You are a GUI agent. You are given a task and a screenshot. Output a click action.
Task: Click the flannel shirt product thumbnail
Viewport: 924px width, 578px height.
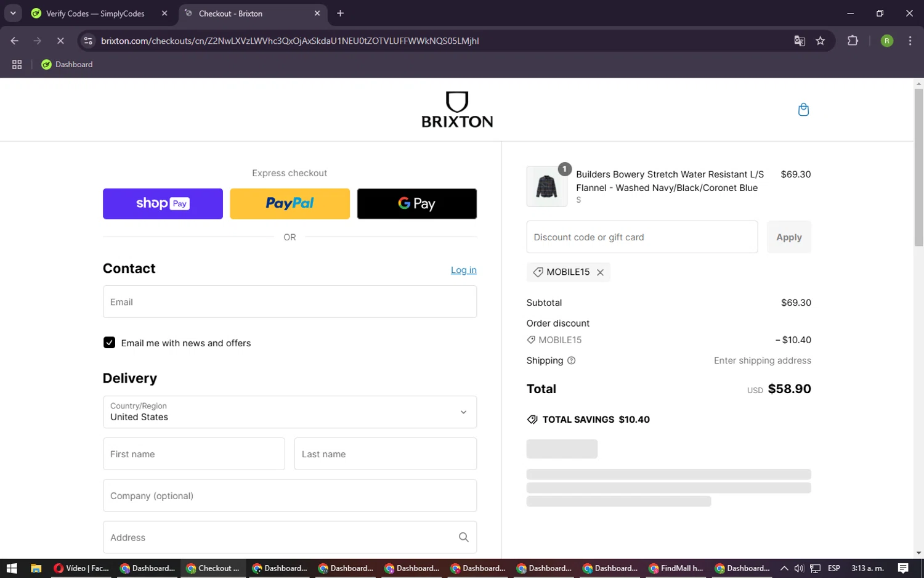pyautogui.click(x=546, y=186)
